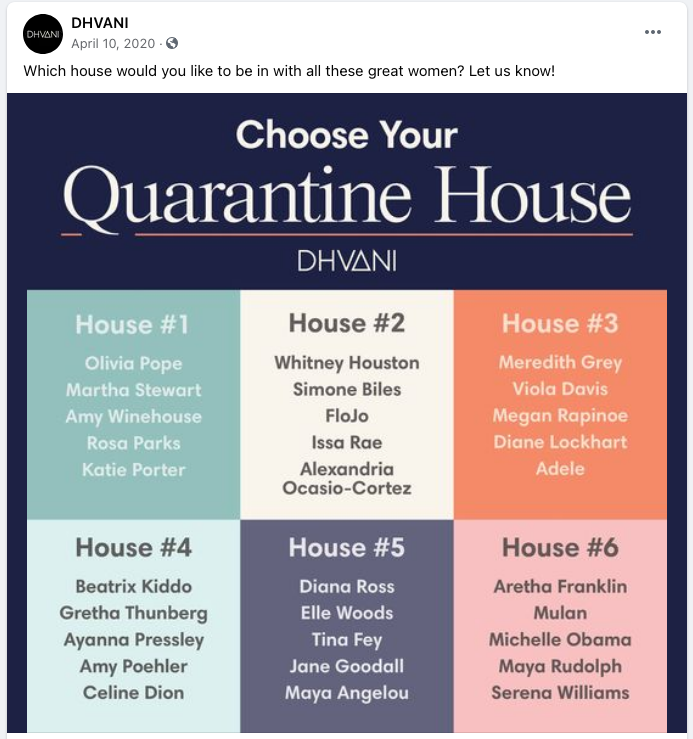Click the House #4 heading

[133, 548]
